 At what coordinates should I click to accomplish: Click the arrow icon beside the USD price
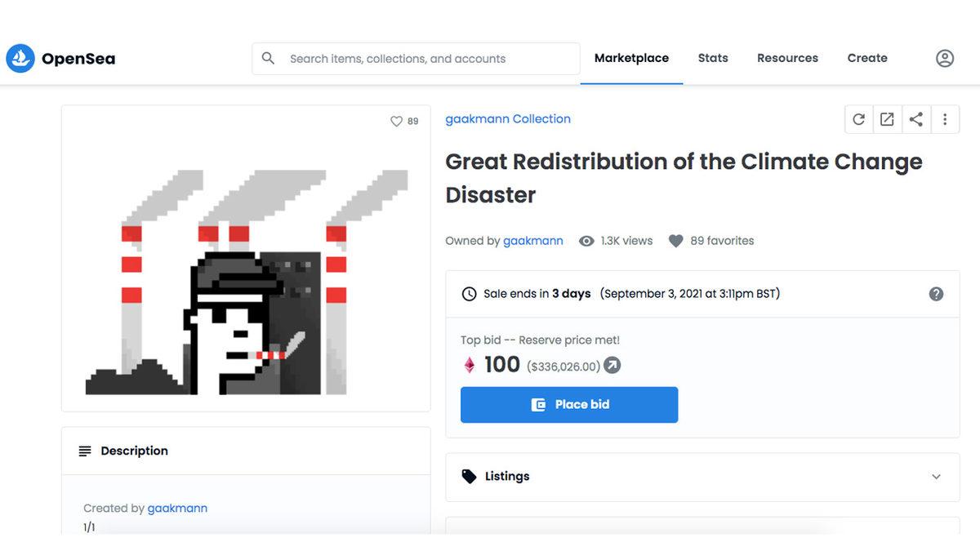point(612,366)
